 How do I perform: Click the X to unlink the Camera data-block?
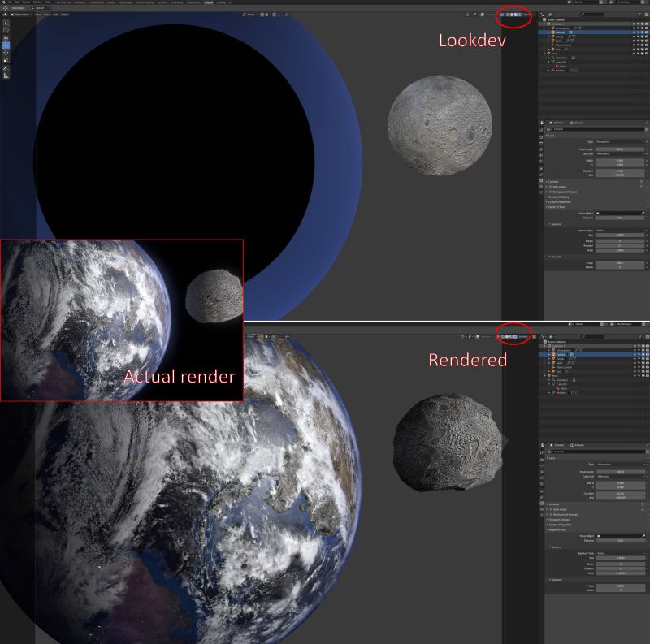[x=648, y=129]
